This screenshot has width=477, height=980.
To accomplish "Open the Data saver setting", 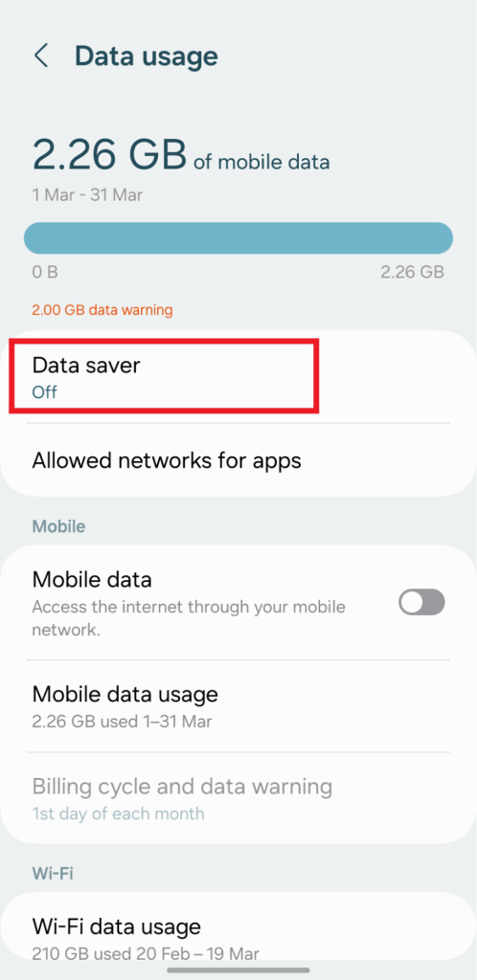I will (x=238, y=377).
